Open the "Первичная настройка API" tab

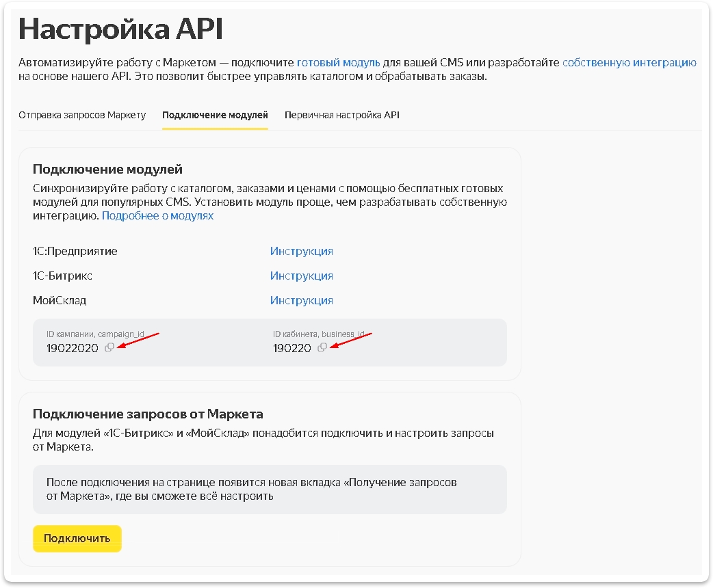[x=341, y=115]
